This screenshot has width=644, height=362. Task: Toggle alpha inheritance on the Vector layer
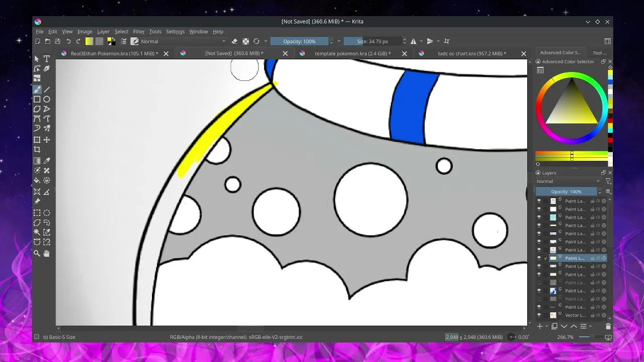pos(598,315)
